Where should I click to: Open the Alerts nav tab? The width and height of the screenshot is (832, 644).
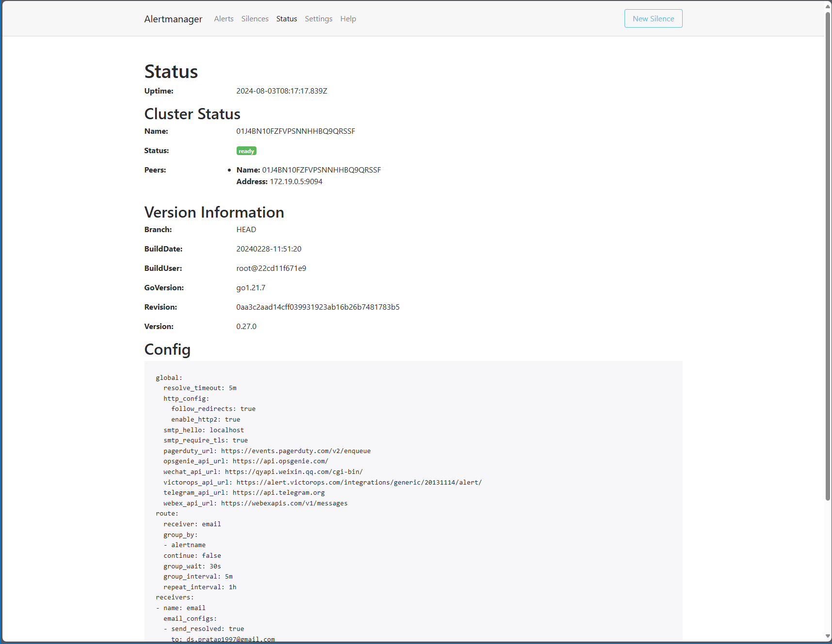click(224, 18)
